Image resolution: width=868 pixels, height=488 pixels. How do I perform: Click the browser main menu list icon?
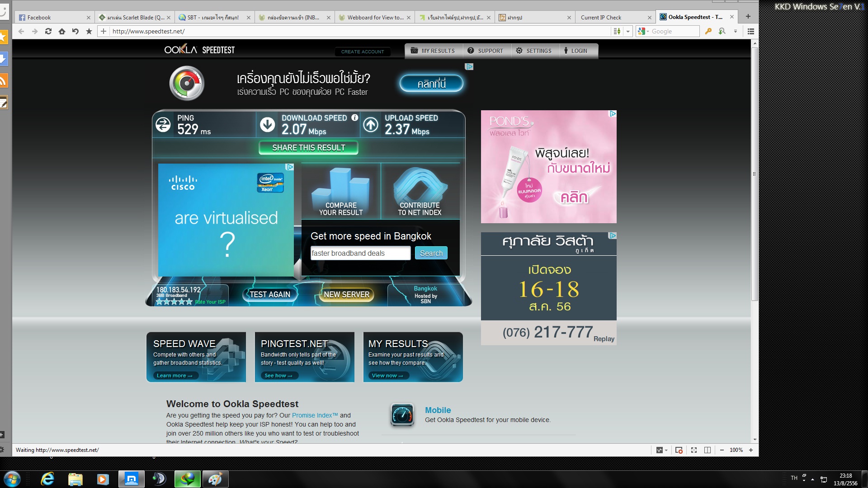coord(751,31)
